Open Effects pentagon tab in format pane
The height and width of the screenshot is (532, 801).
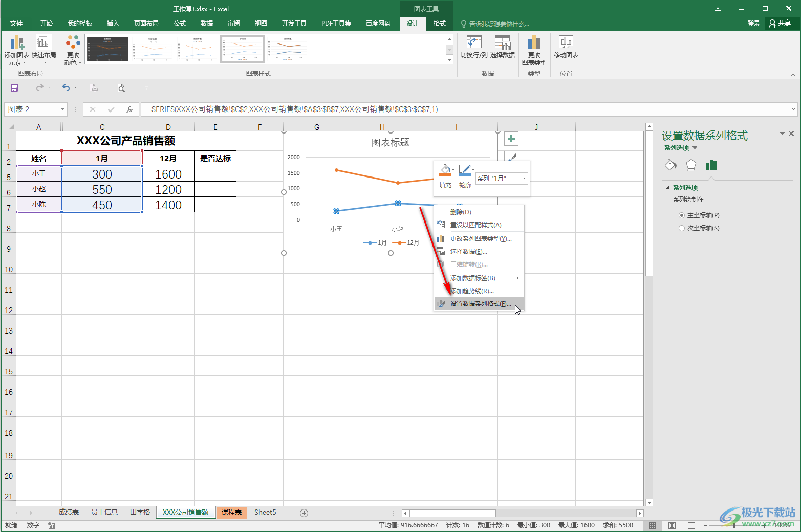pyautogui.click(x=691, y=165)
